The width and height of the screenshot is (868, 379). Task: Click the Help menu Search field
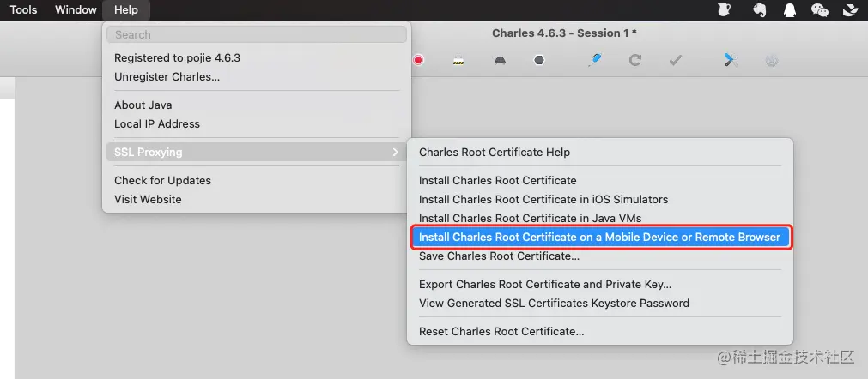(x=257, y=34)
